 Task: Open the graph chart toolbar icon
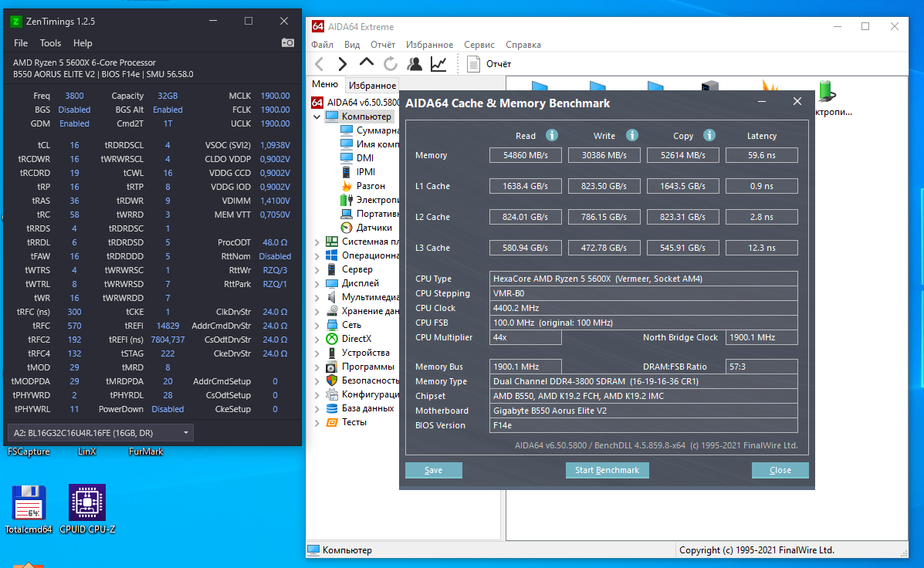[x=438, y=63]
